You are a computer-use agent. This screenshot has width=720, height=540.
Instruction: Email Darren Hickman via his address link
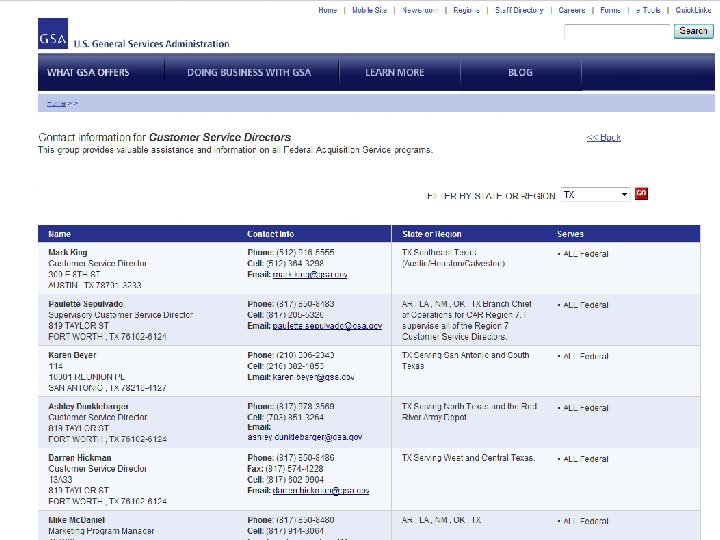pyautogui.click(x=321, y=490)
